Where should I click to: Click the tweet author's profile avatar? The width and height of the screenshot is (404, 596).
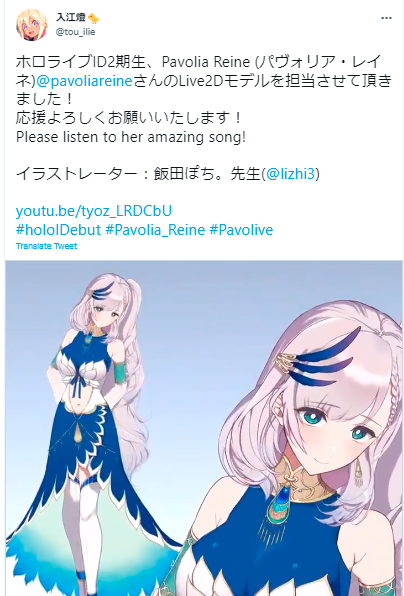pyautogui.click(x=32, y=25)
